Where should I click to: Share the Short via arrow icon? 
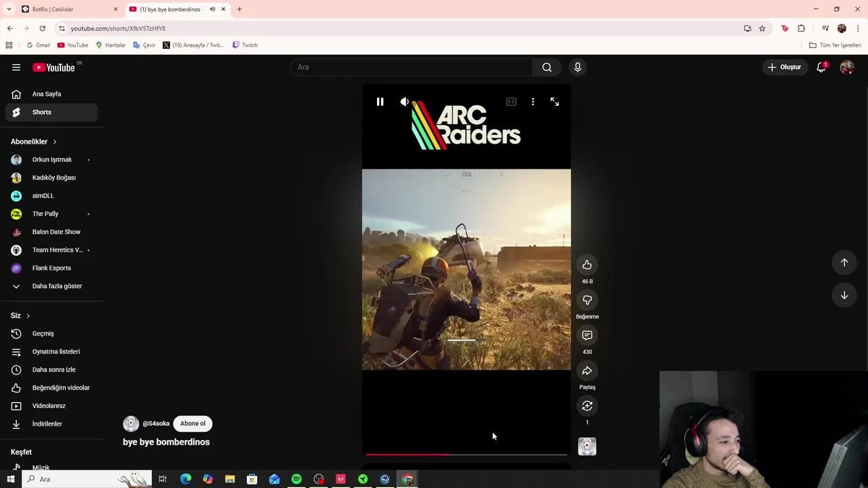coord(587,371)
